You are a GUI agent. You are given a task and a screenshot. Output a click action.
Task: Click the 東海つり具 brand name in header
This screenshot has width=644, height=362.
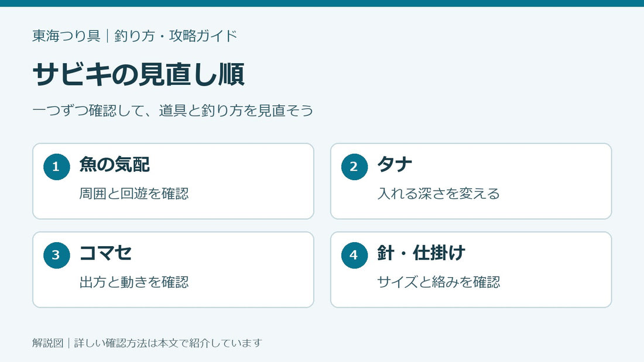(67, 36)
